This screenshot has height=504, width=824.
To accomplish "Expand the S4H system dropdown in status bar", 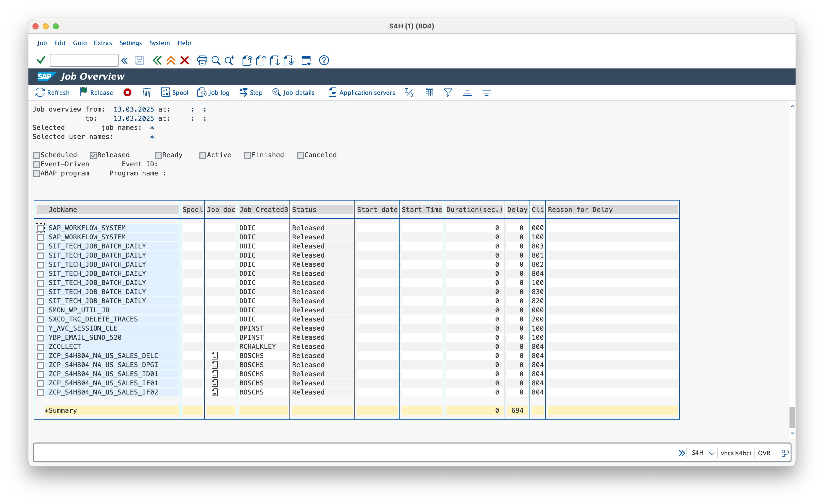I will (712, 453).
